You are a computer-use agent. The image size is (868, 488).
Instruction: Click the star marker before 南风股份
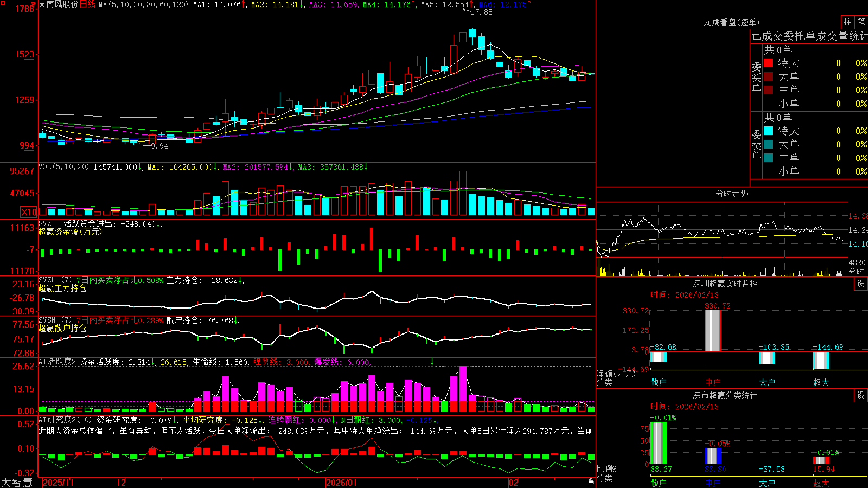tap(42, 4)
